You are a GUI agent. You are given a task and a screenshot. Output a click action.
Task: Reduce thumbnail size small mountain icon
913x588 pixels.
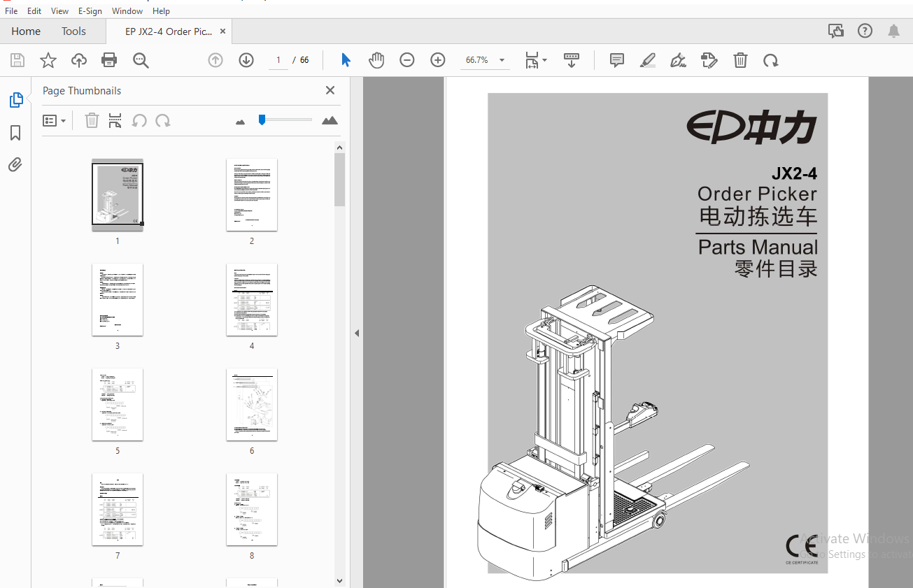tap(241, 122)
